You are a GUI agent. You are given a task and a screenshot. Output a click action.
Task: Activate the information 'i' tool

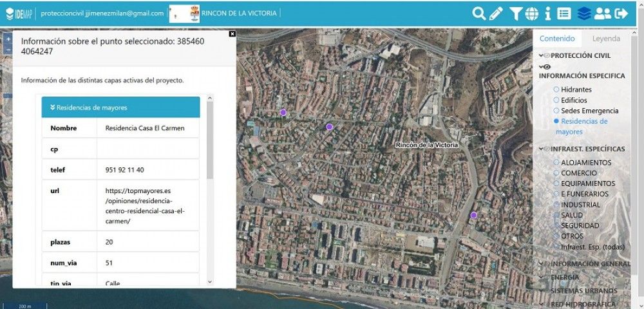click(548, 13)
